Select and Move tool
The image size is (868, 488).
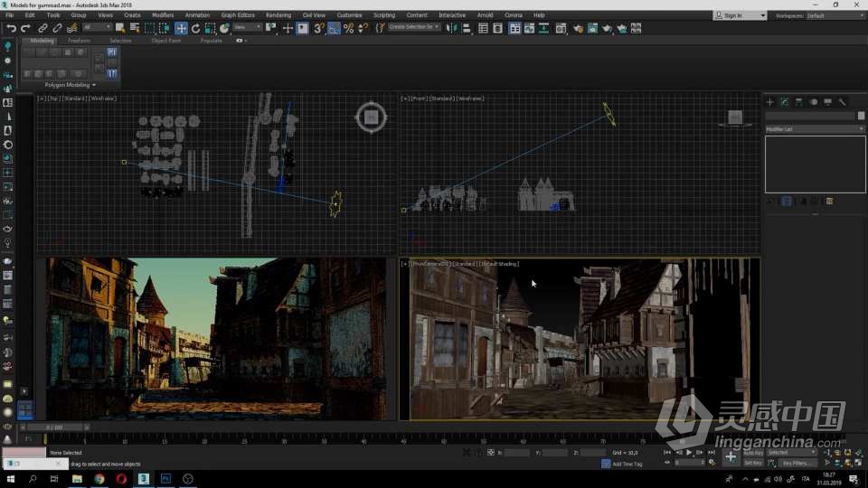[181, 28]
